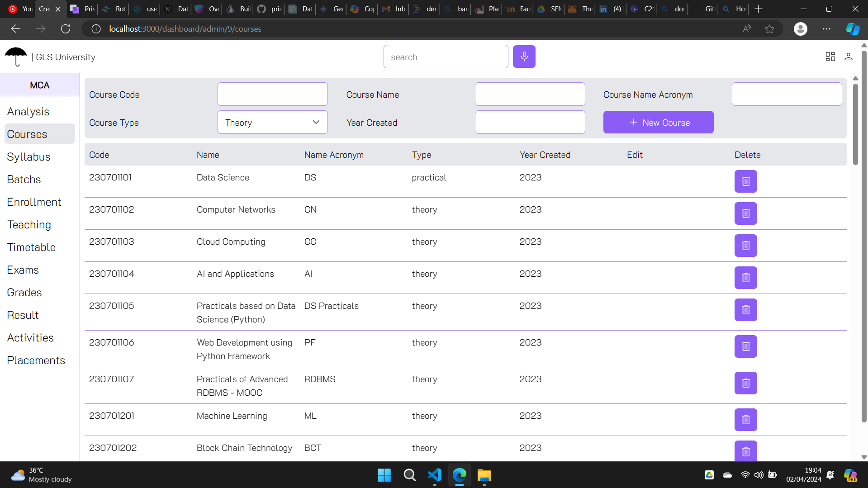This screenshot has height=488, width=868.
Task: Open browser settings and more menu
Action: (826, 29)
